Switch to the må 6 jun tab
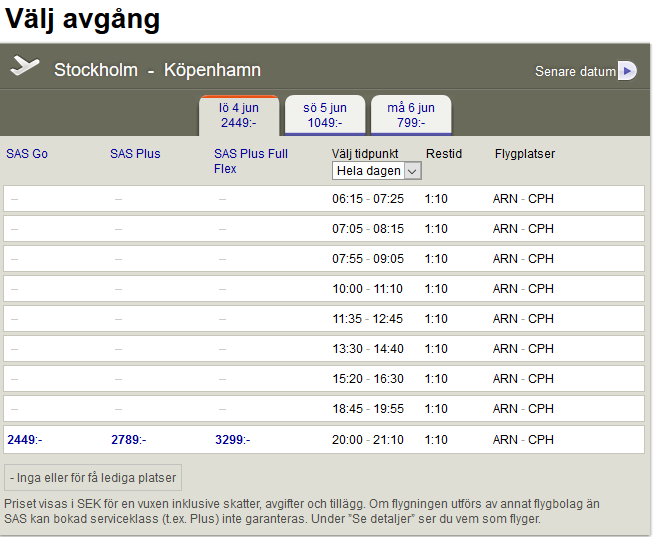Viewport: 655px width, 537px height. (411, 115)
